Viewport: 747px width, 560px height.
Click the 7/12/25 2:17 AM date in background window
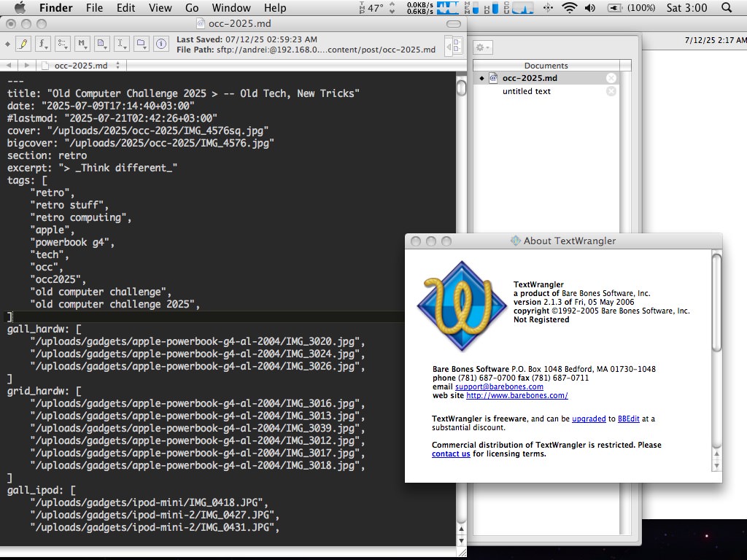(x=716, y=40)
